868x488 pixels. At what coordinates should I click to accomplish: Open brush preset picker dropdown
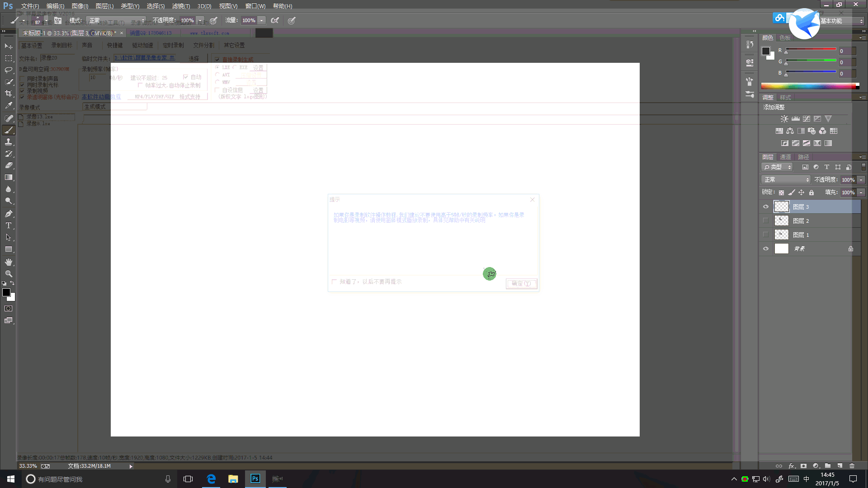click(46, 20)
